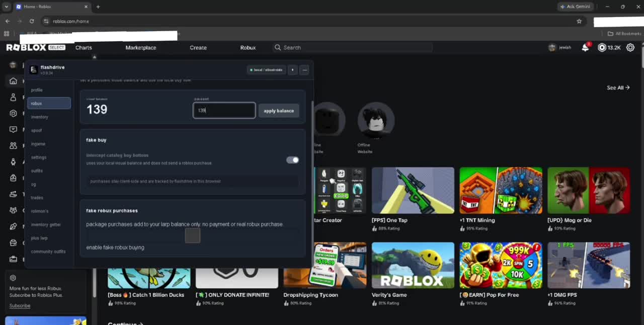
Task: Open the notifications bell icon
Action: tap(585, 47)
